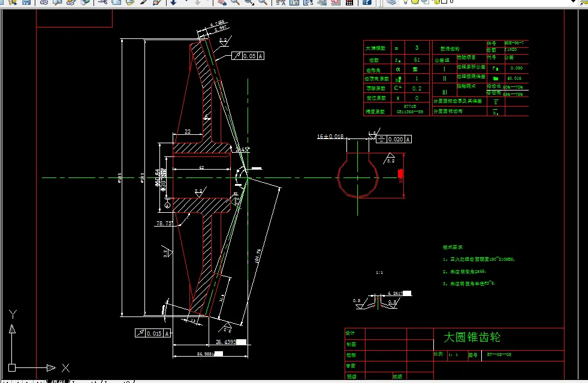
Task: Expand the layer list dropdown arrow
Action: [573, 2]
